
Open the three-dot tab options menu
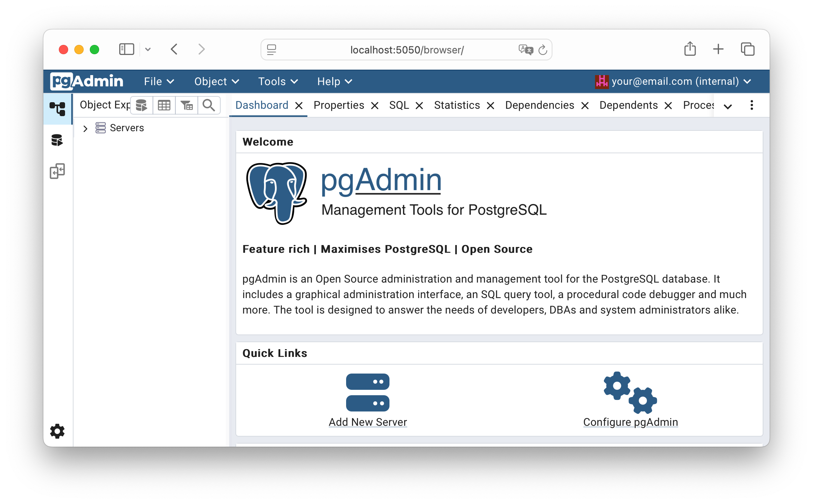click(x=751, y=105)
